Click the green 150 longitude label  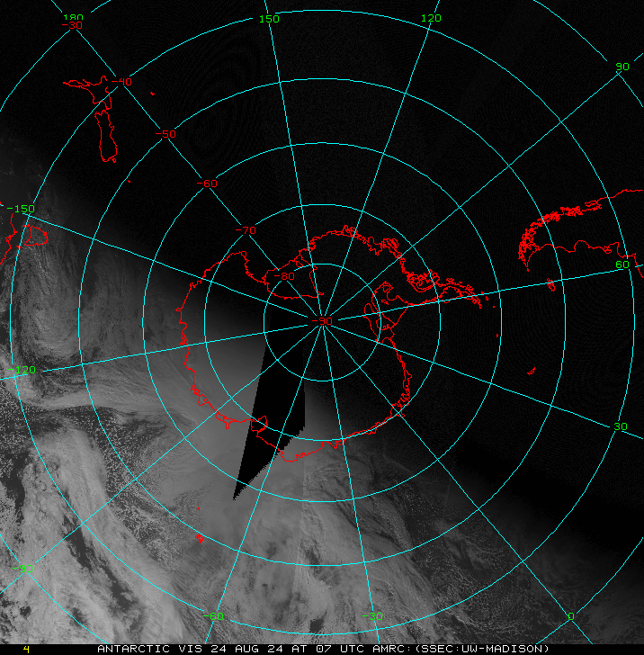tap(269, 19)
